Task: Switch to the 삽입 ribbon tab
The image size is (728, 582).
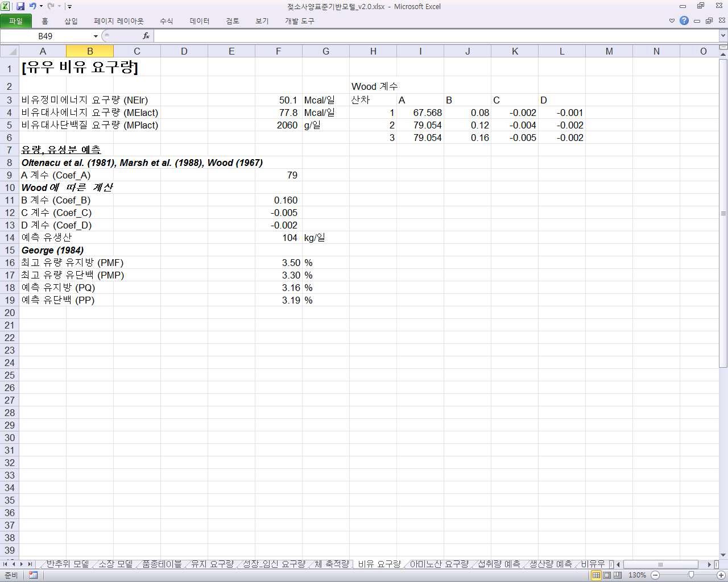Action: tap(71, 21)
